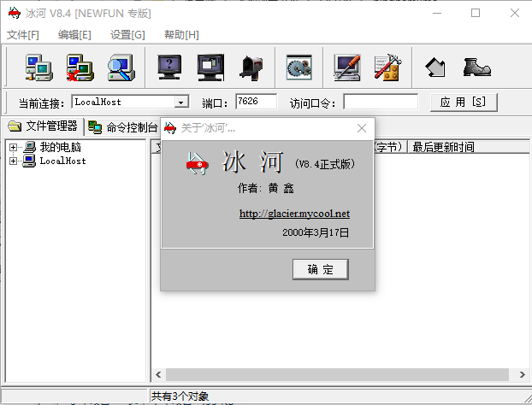Image resolution: width=532 pixels, height=405 pixels.
Task: Open the 设置[G] menu
Action: point(127,34)
